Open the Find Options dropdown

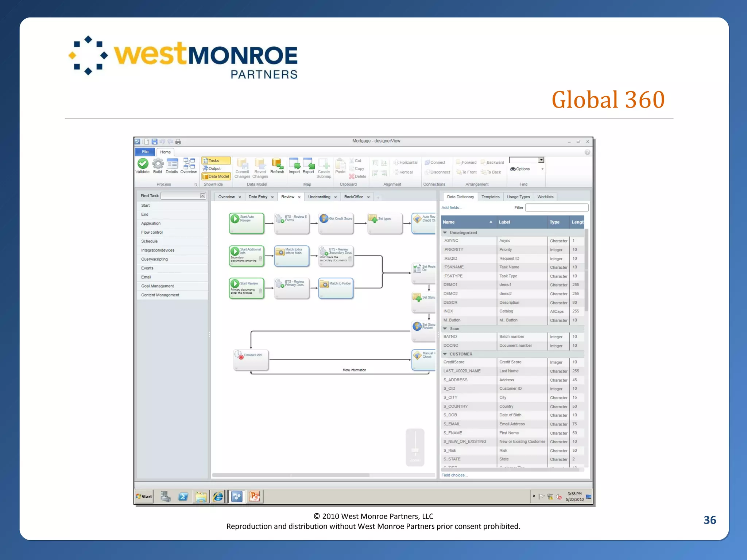[x=542, y=169]
